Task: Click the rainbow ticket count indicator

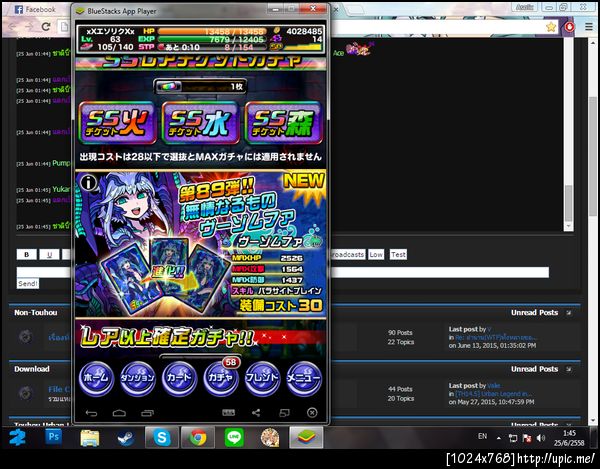Action: coord(200,86)
